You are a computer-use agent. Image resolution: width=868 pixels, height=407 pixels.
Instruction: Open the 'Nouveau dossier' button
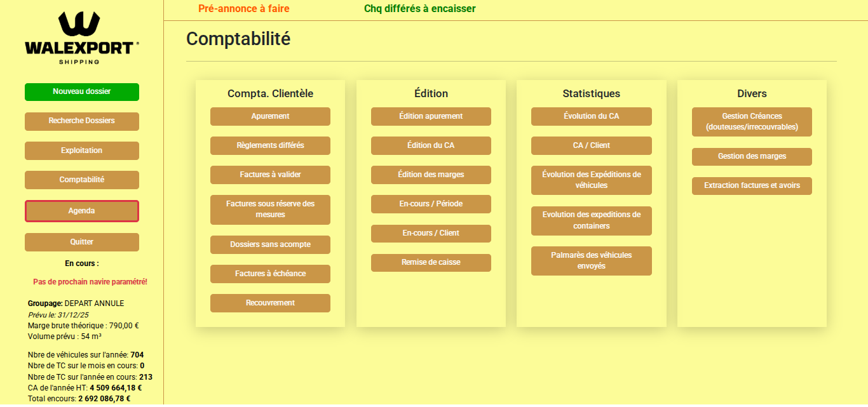tap(81, 91)
